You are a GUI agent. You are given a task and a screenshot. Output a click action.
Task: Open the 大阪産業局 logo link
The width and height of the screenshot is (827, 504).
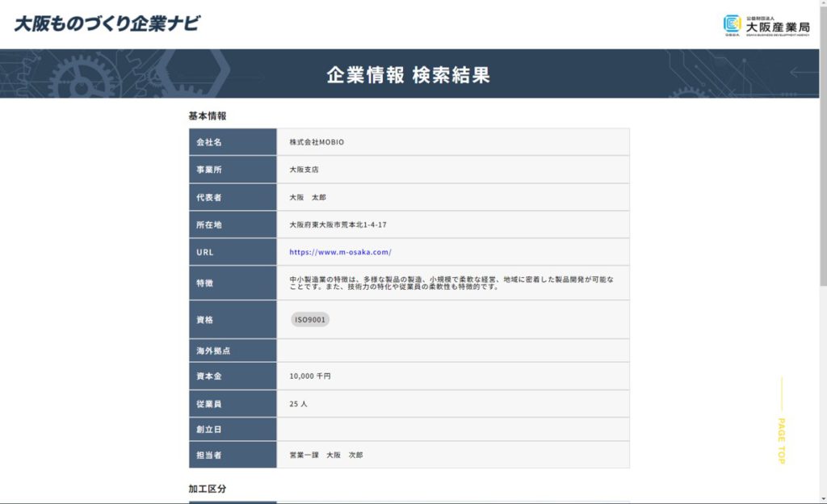pos(766,25)
